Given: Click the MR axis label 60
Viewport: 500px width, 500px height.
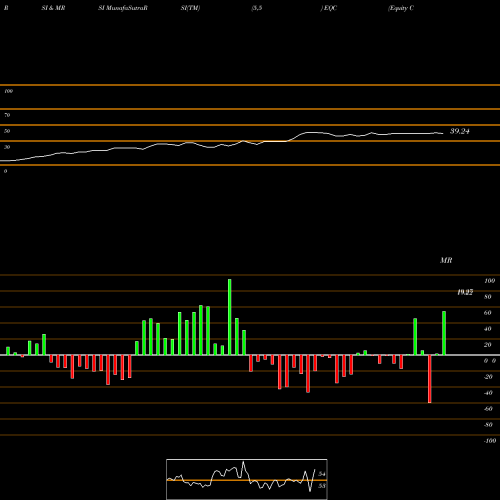Looking at the screenshot, I should [487, 313].
